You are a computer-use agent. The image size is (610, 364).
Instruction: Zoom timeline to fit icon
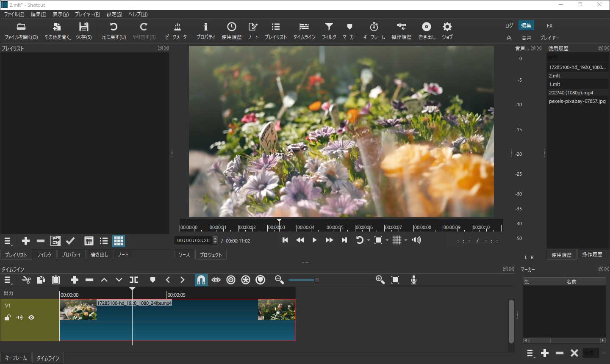[395, 280]
